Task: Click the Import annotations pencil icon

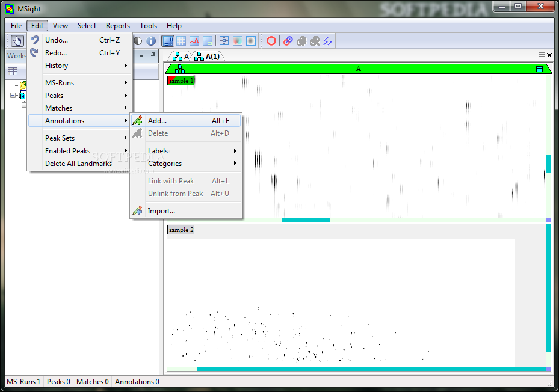Action: (138, 210)
